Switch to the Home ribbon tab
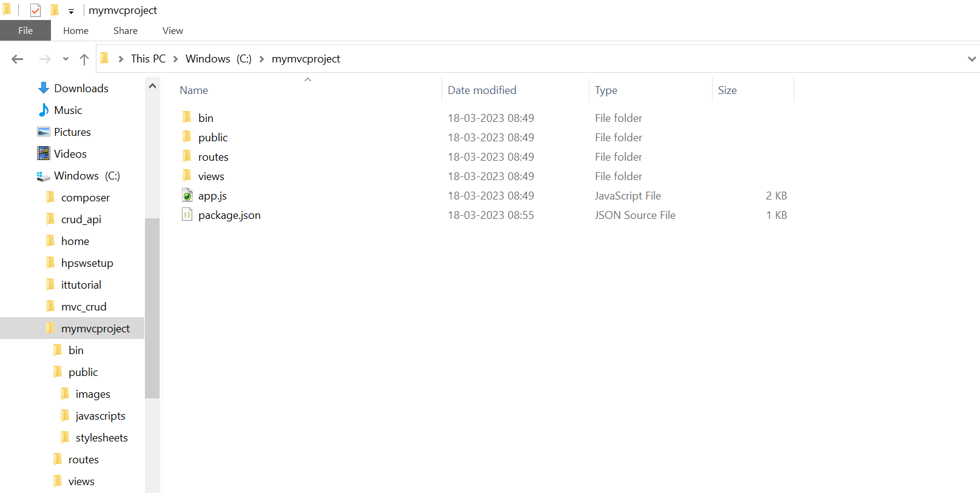Viewport: 980px width, 493px height. (76, 30)
